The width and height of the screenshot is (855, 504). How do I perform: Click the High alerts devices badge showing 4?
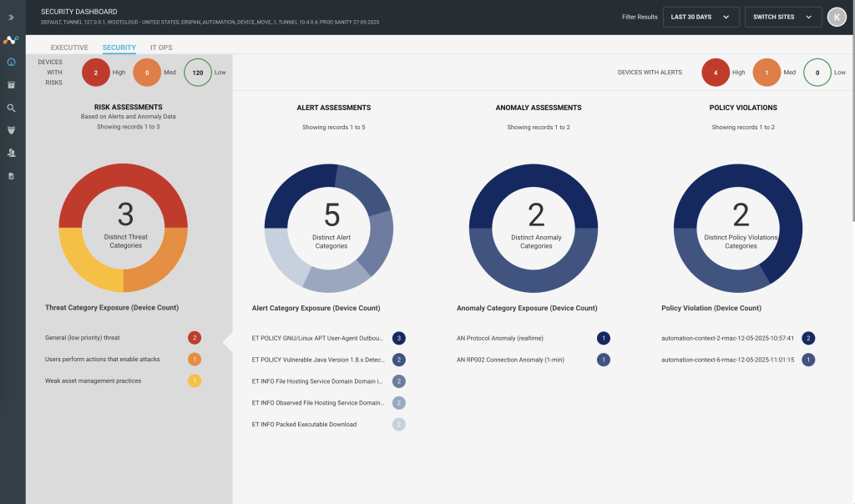click(x=716, y=73)
